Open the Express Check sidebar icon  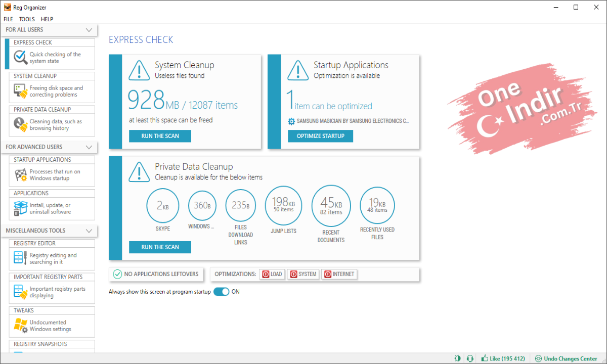tap(20, 57)
